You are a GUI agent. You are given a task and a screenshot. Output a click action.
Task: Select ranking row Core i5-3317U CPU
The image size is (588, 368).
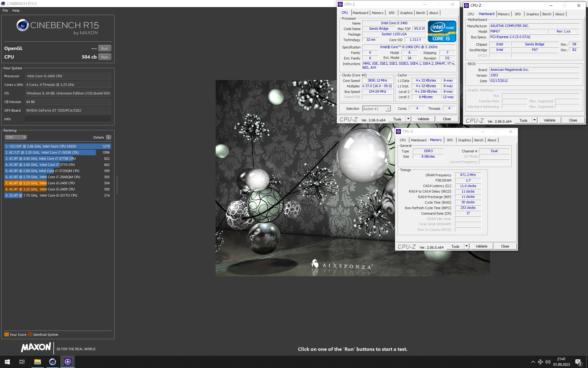pyautogui.click(x=58, y=195)
